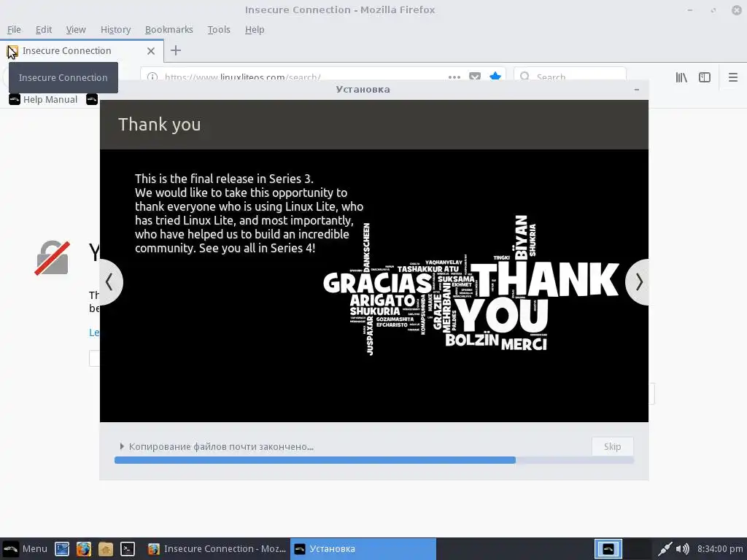
Task: Click the second Linux Lite bookmark icon
Action: [x=92, y=99]
